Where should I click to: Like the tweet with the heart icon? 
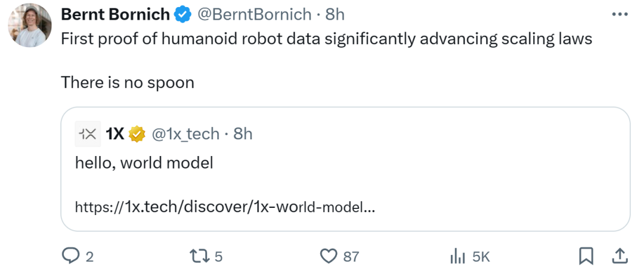[328, 256]
